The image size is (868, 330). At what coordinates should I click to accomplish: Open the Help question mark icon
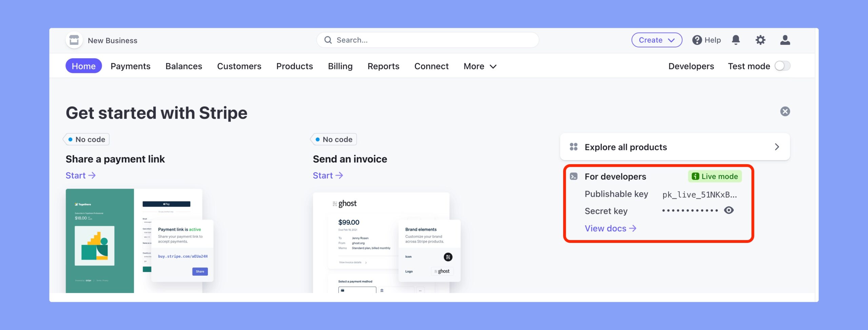point(697,40)
